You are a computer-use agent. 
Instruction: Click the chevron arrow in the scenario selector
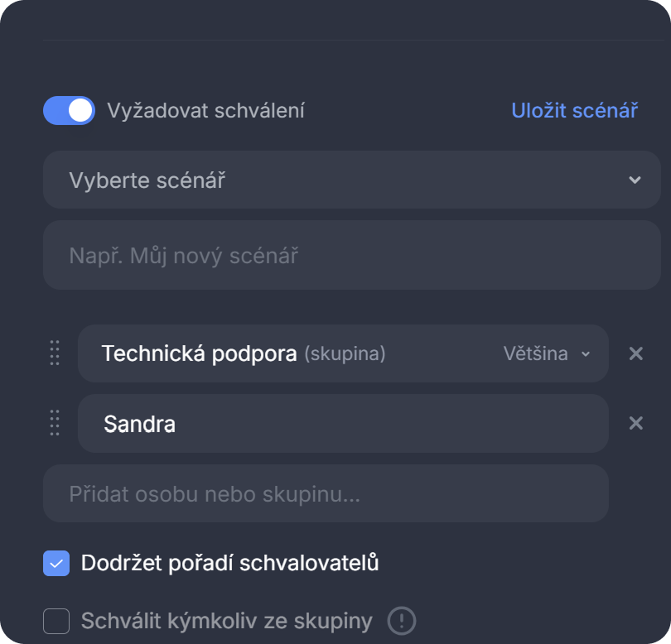tap(635, 180)
